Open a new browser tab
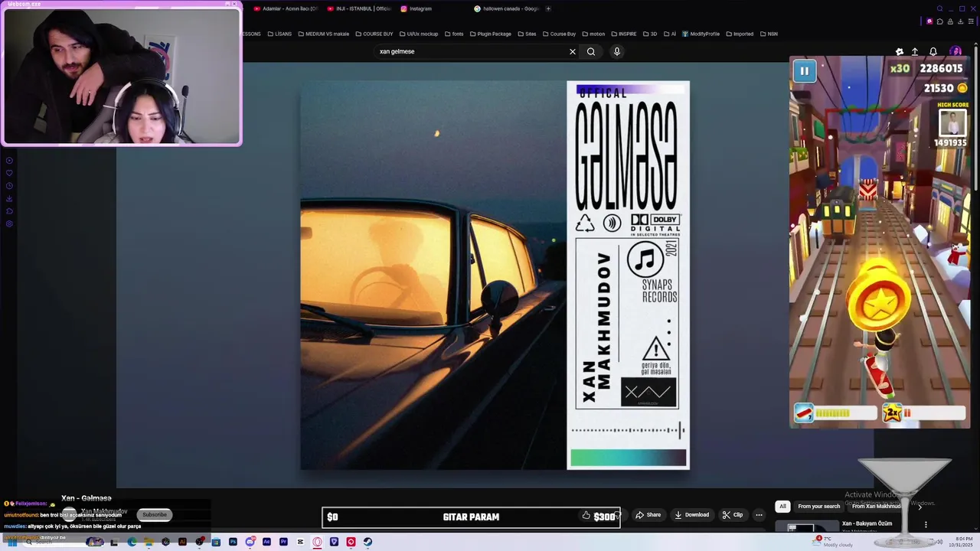This screenshot has width=980, height=551. click(548, 8)
